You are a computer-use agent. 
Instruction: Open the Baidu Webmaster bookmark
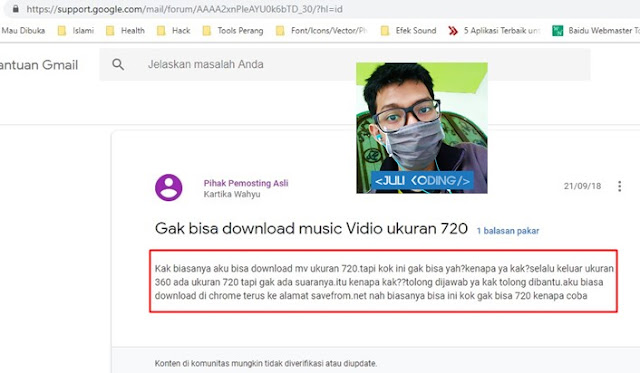coord(596,31)
